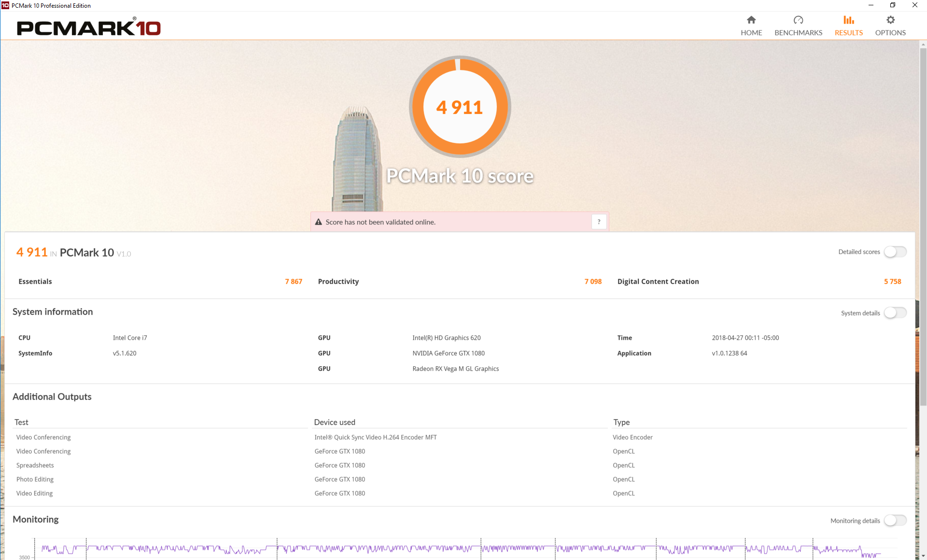Select the Digital Content Creation label
The width and height of the screenshot is (927, 560).
click(658, 281)
